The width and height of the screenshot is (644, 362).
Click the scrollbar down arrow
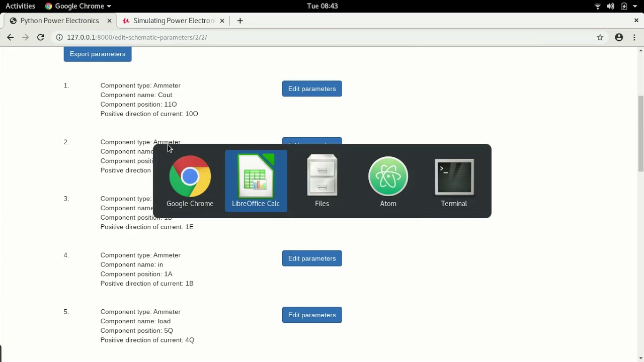click(640, 358)
